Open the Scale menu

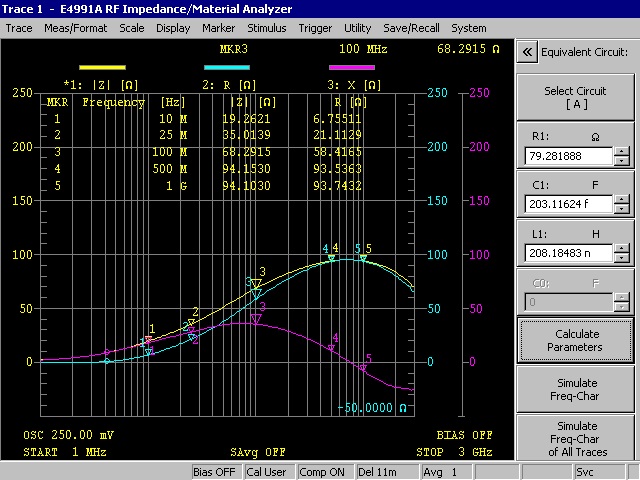click(x=131, y=28)
